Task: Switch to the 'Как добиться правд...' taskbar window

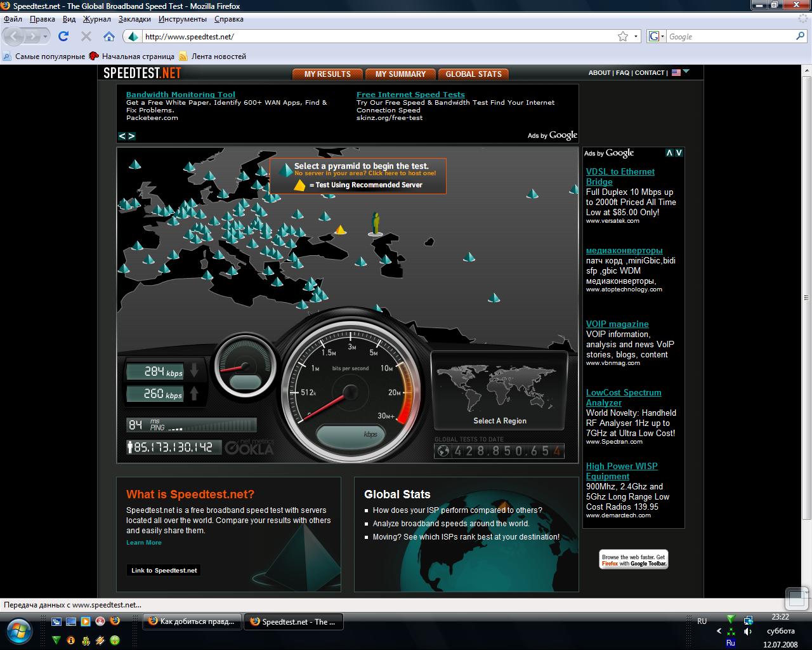Action: click(x=192, y=621)
